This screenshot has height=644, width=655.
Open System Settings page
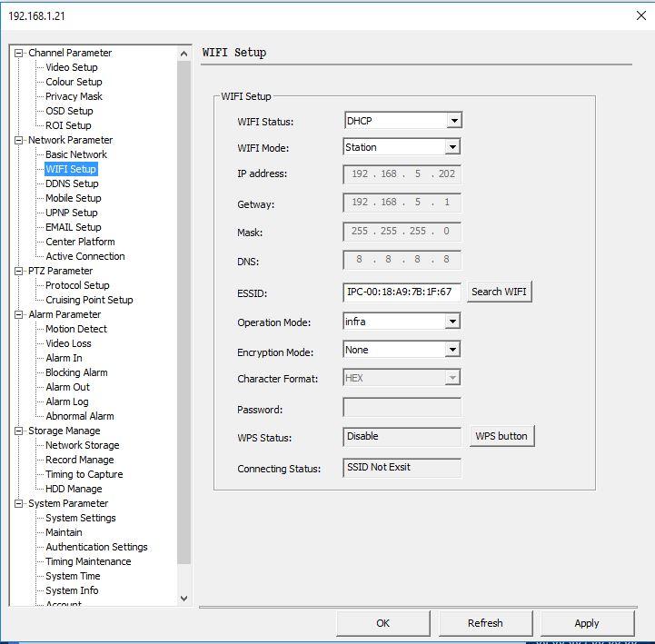(x=81, y=519)
